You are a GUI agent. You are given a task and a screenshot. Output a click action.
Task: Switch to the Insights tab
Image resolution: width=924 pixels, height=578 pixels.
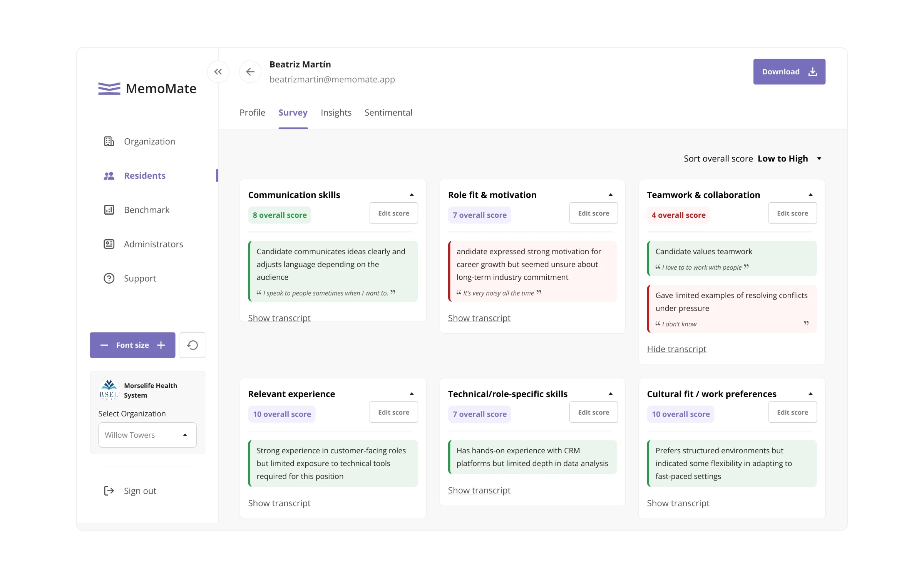click(x=336, y=113)
